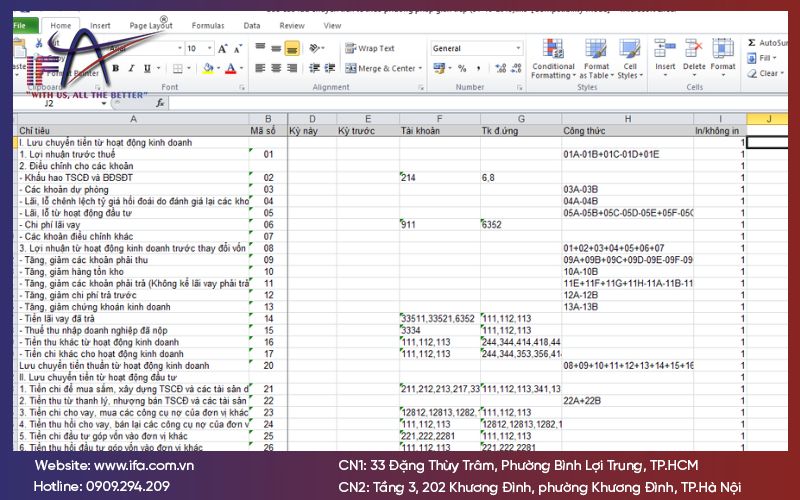Open the Number group dialog launcher
This screenshot has height=500, width=800.
[x=519, y=88]
